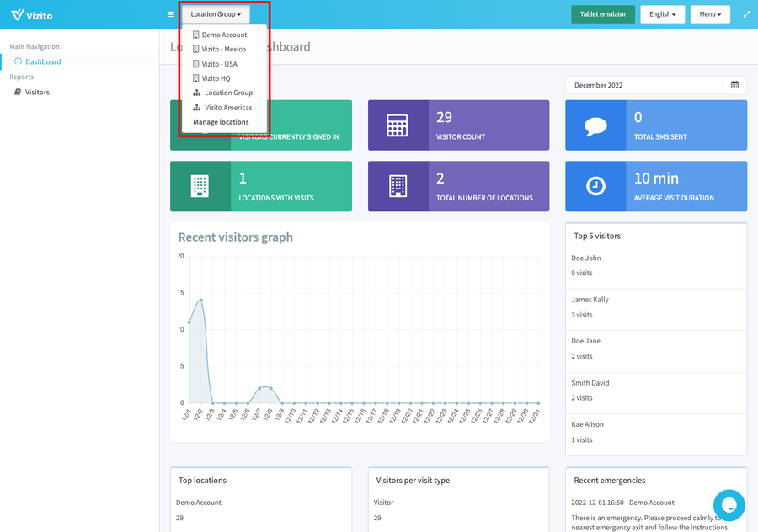The width and height of the screenshot is (758, 532).
Task: Open the English language dropdown
Action: coord(661,14)
